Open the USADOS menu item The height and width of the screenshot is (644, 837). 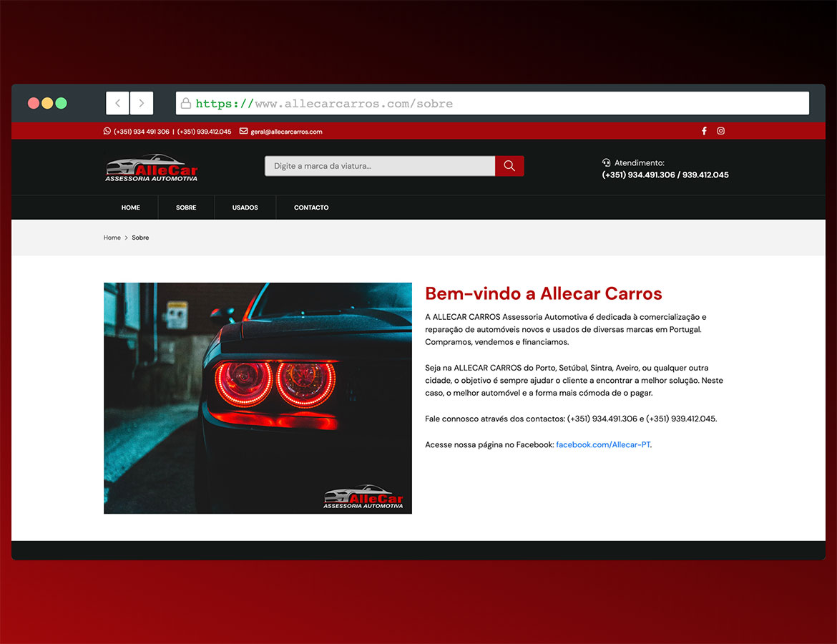[245, 208]
